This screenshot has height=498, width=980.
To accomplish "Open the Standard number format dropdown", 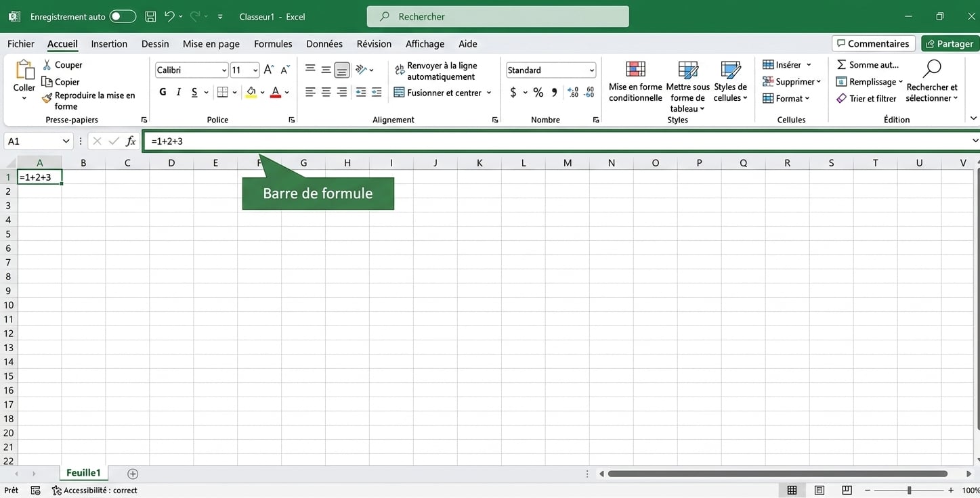I will click(x=591, y=70).
